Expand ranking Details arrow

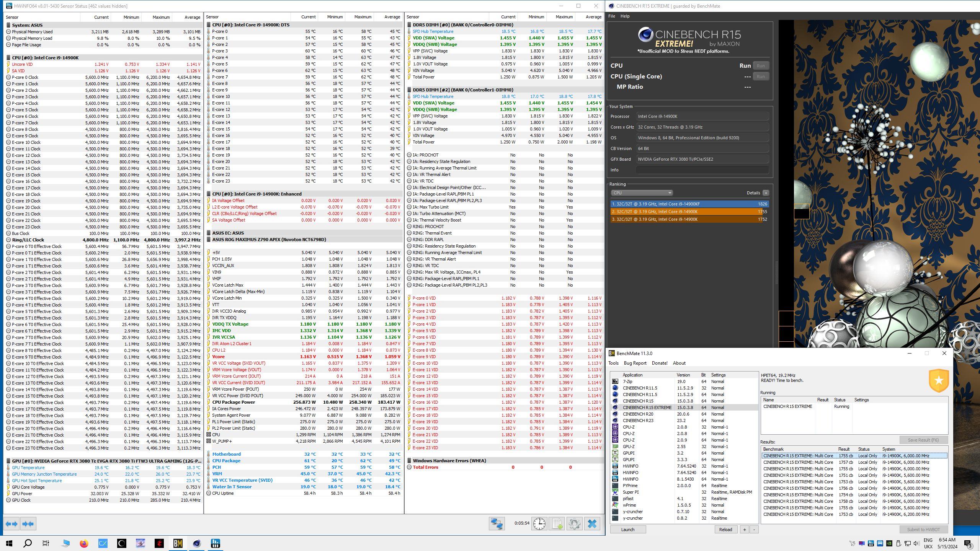pyautogui.click(x=766, y=193)
